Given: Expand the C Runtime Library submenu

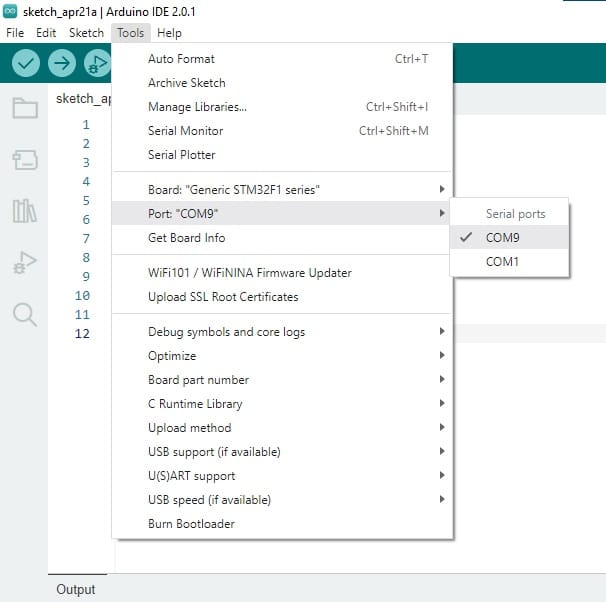Looking at the screenshot, I should coord(282,403).
